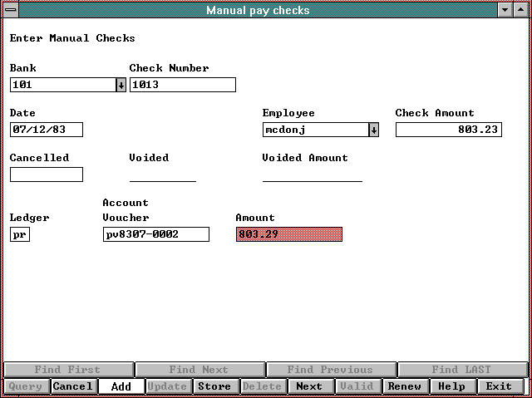
Task: Click the Add button
Action: point(121,386)
